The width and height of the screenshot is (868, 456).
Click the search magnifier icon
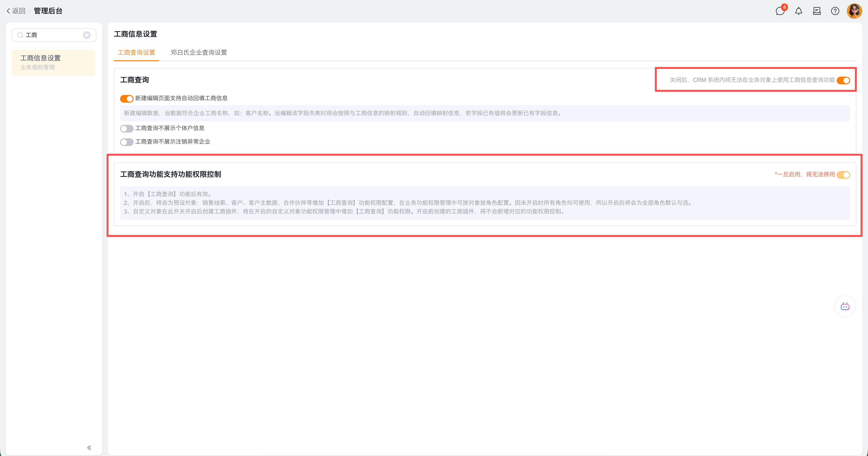pos(20,35)
